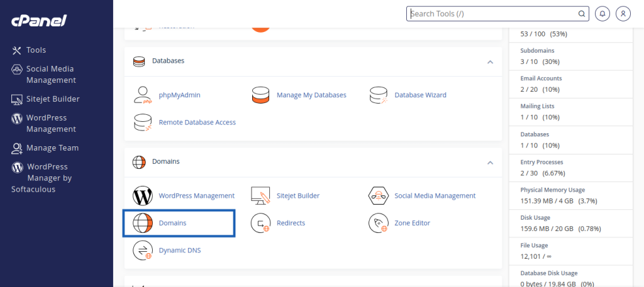The height and width of the screenshot is (287, 644).
Task: Click the Domains section heading
Action: click(x=166, y=161)
